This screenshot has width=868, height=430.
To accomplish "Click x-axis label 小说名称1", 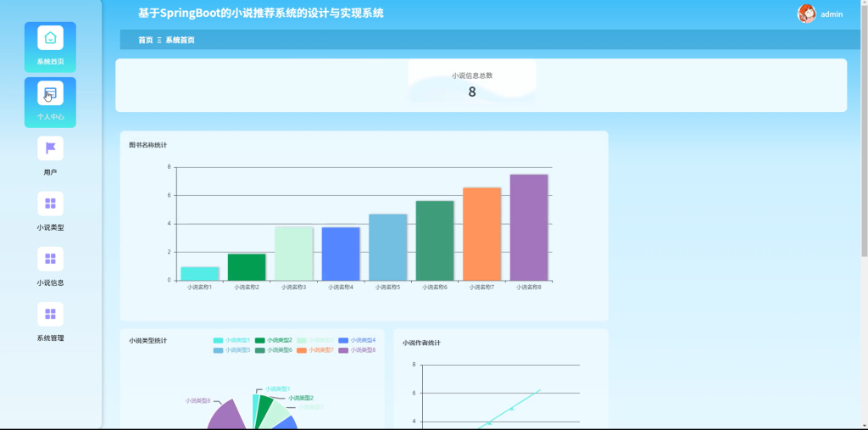I will (x=200, y=288).
